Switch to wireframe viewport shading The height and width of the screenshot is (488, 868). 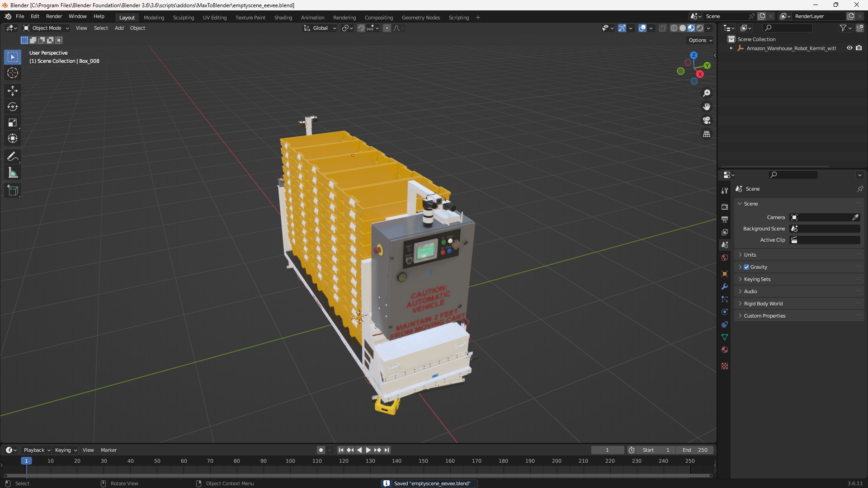(x=674, y=28)
